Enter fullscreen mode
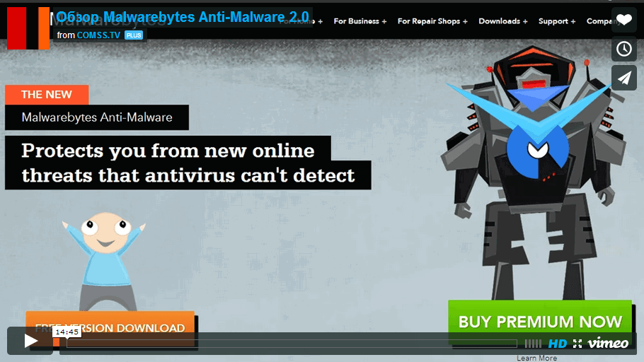644x362 pixels. point(577,344)
